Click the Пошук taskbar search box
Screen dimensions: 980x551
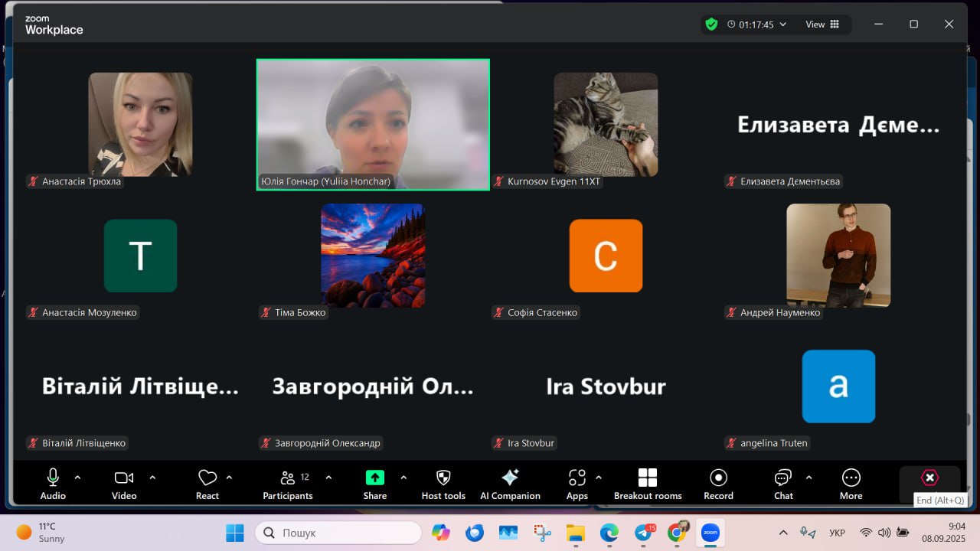coord(338,533)
